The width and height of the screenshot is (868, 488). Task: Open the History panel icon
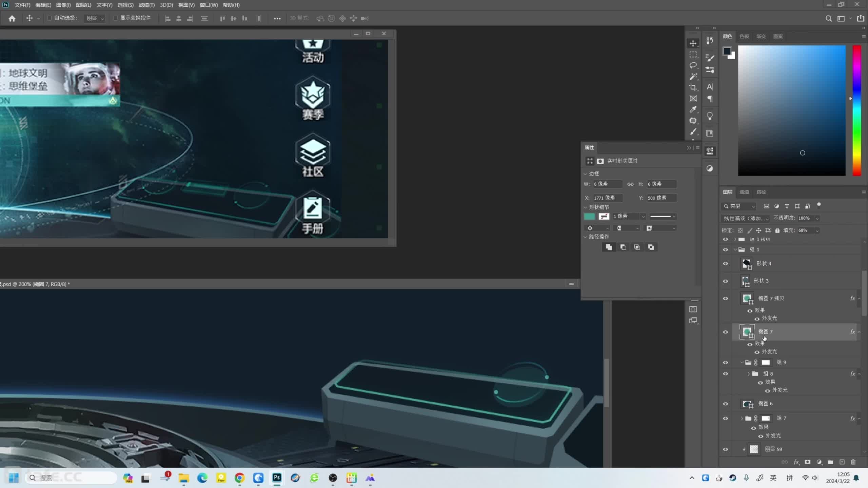[710, 41]
